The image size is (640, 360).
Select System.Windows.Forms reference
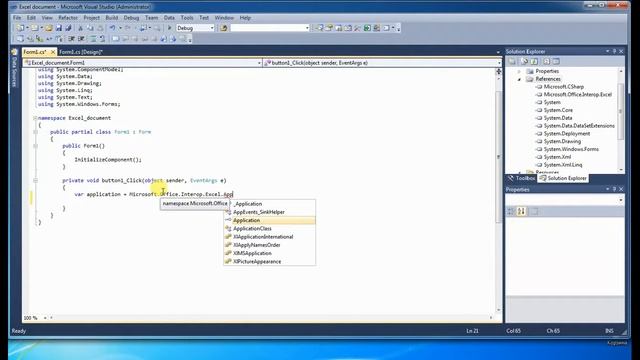pyautogui.click(x=571, y=149)
